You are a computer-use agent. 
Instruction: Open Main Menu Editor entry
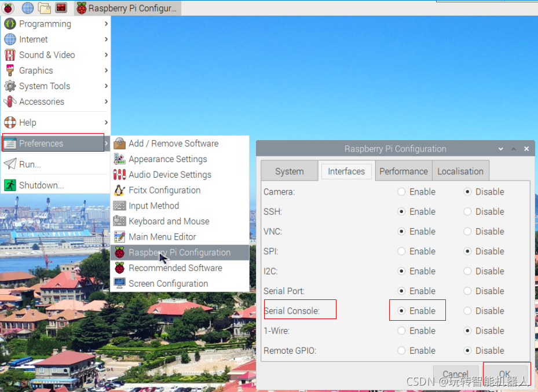pyautogui.click(x=180, y=237)
